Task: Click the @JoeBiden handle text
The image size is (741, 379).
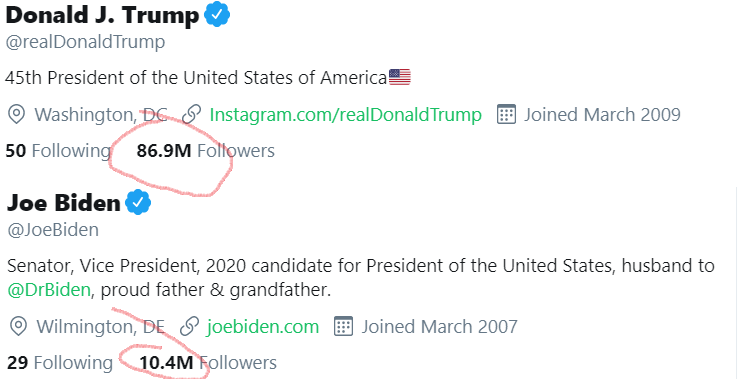Action: (53, 230)
